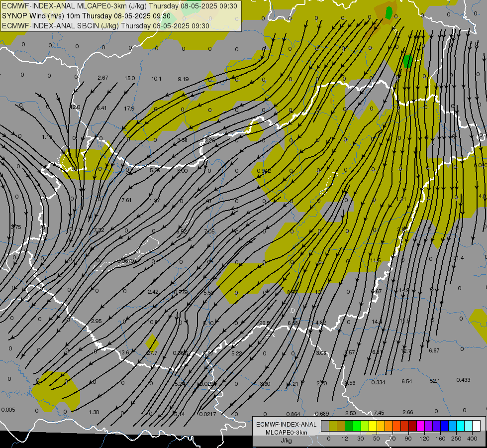The width and height of the screenshot is (487, 448).
Task: Click the legend tick label 12
Action: click(345, 439)
